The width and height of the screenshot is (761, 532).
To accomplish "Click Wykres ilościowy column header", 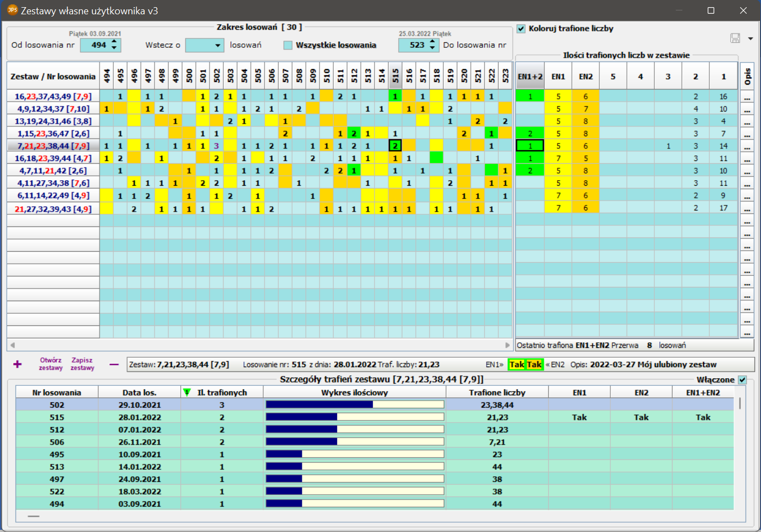I will (355, 392).
